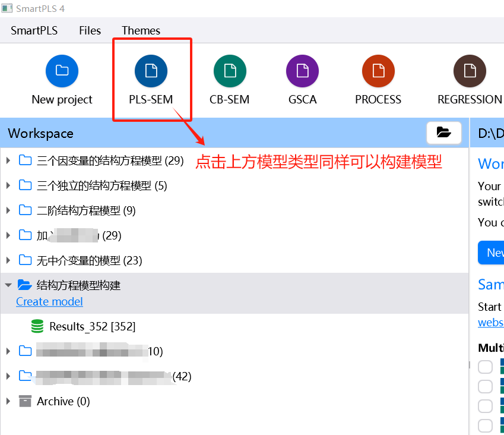This screenshot has width=504, height=435.
Task: Check the second checkbox under Multi section
Action: (x=486, y=386)
